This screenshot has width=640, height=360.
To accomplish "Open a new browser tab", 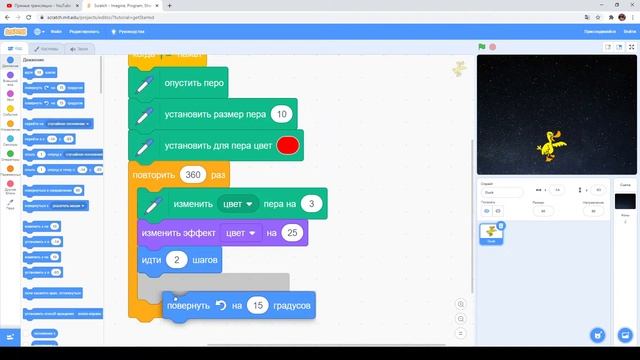I will [x=169, y=6].
